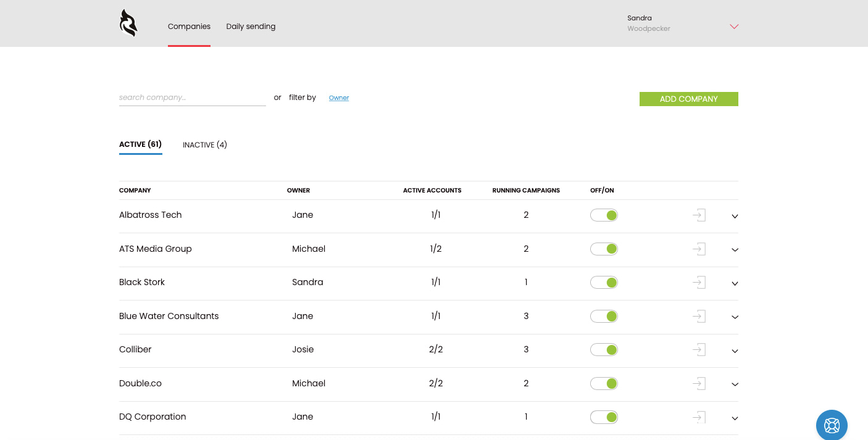Viewport: 868px width, 440px height.
Task: Click ATS Media Group company name
Action: 156,249
